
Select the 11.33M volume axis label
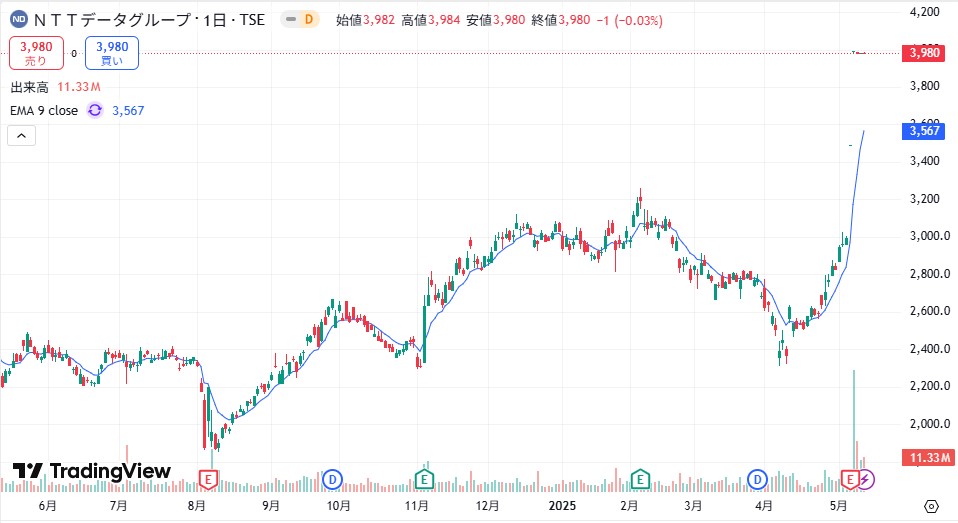pyautogui.click(x=928, y=458)
